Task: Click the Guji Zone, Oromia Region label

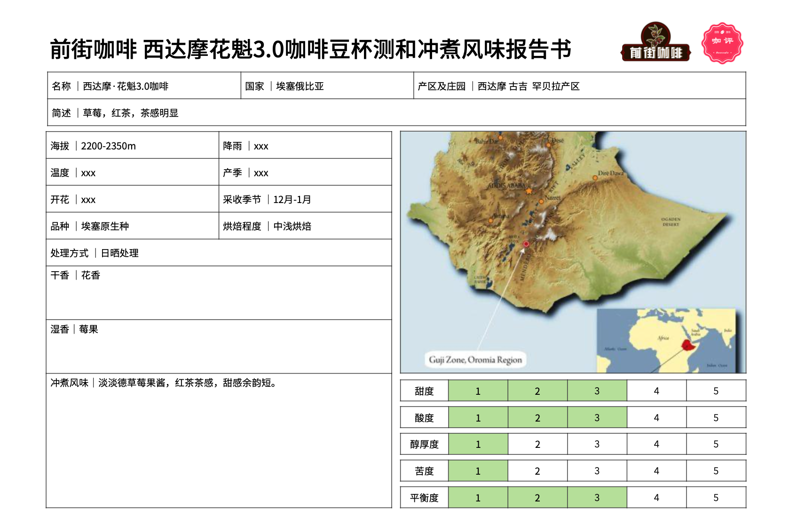Action: (x=475, y=360)
